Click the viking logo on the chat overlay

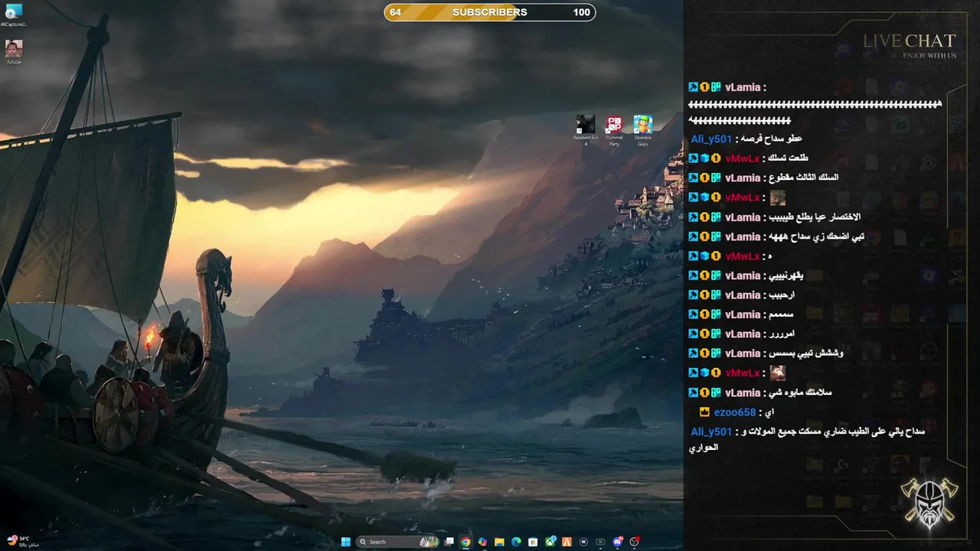point(929,503)
